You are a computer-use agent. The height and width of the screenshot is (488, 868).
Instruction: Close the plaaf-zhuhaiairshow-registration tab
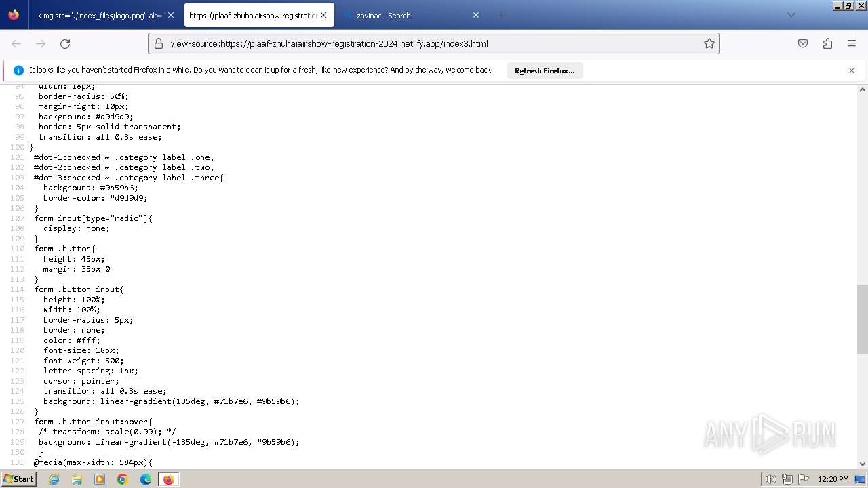(323, 15)
